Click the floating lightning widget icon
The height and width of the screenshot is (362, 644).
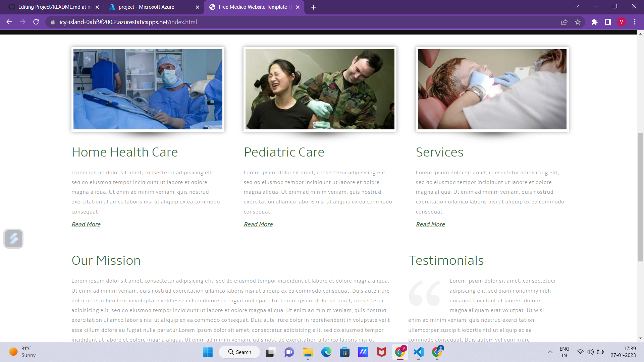[x=13, y=239]
